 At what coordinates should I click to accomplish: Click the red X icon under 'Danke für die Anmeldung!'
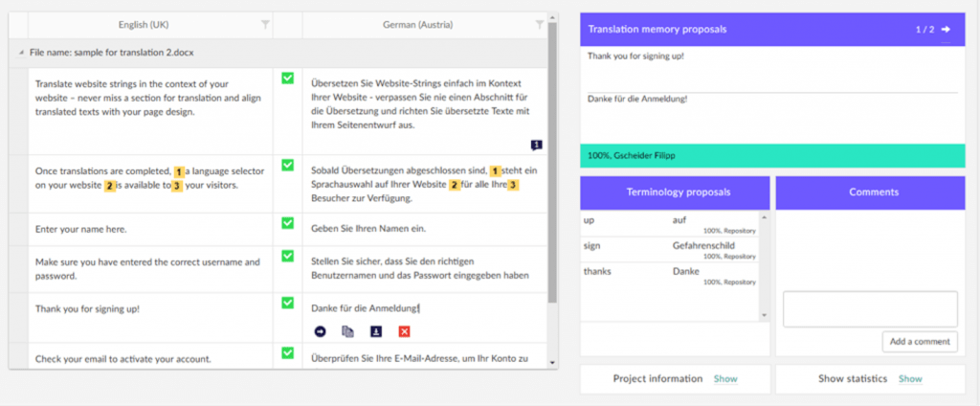[x=404, y=331]
